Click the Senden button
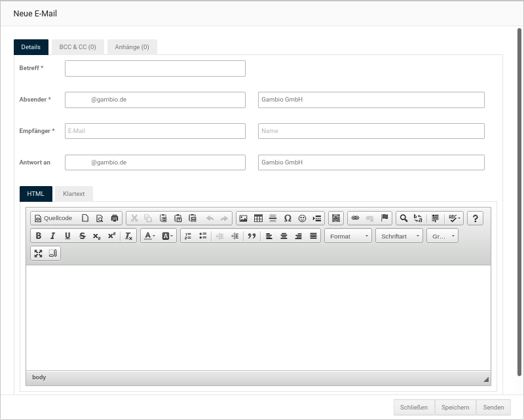Screen dimensions: 524x420 tap(493, 407)
